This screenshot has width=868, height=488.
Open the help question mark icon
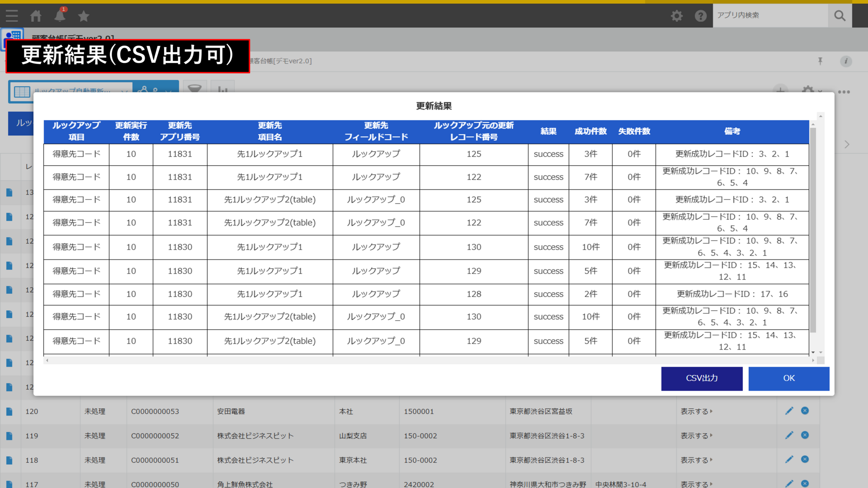[x=700, y=16]
